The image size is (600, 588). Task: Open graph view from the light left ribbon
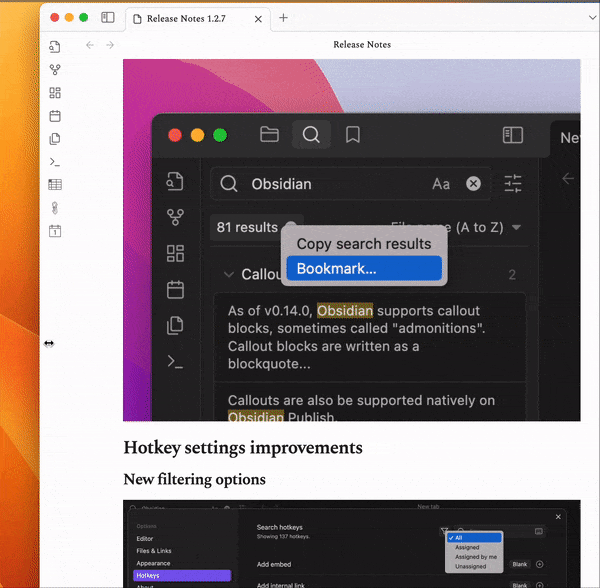click(55, 70)
